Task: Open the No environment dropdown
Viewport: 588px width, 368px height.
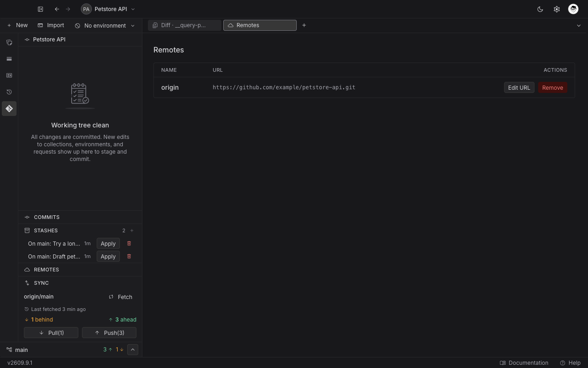Action: [x=105, y=26]
